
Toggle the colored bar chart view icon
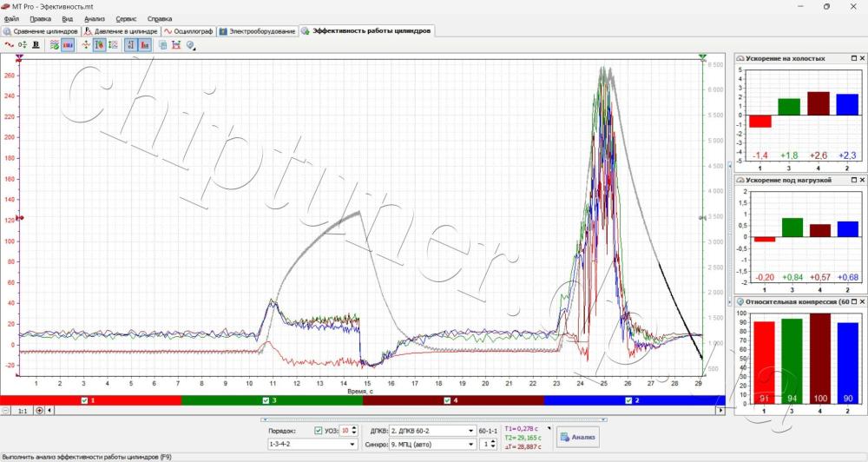68,45
